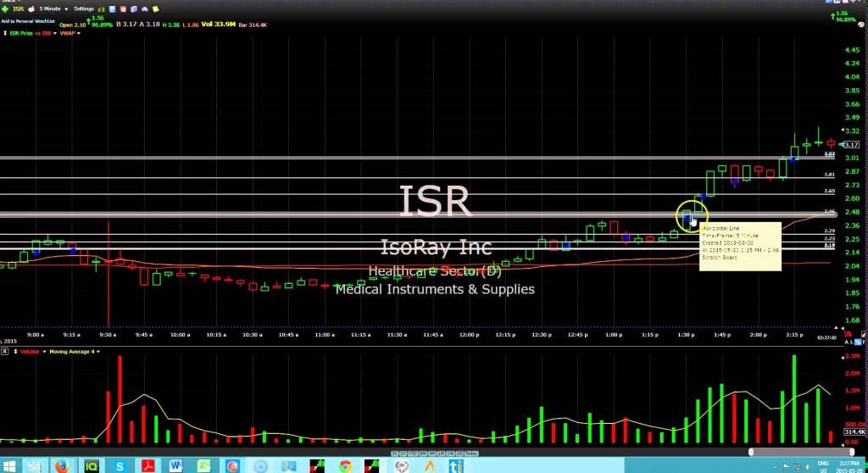The width and height of the screenshot is (868, 473).
Task: Click the middle of the time range scrollbar
Action: 801,452
